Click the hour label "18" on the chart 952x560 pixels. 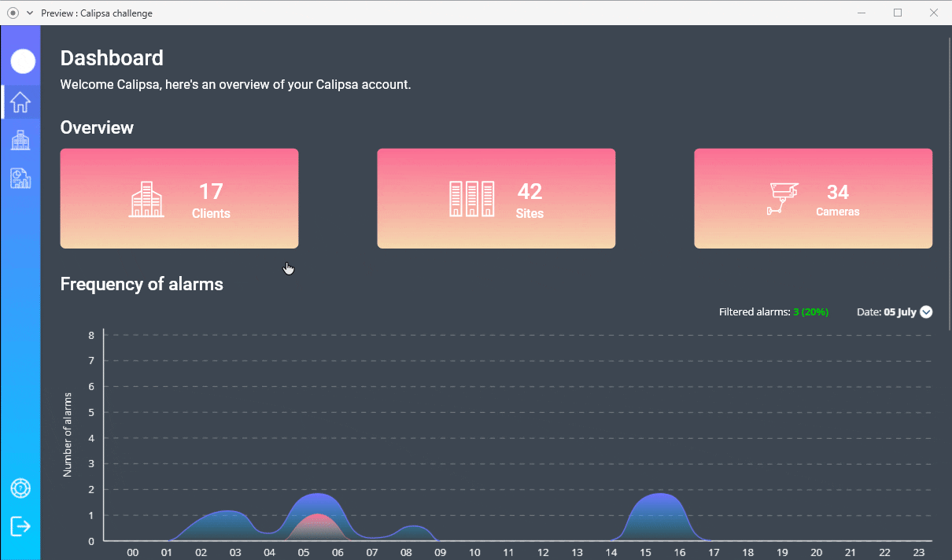coord(748,553)
